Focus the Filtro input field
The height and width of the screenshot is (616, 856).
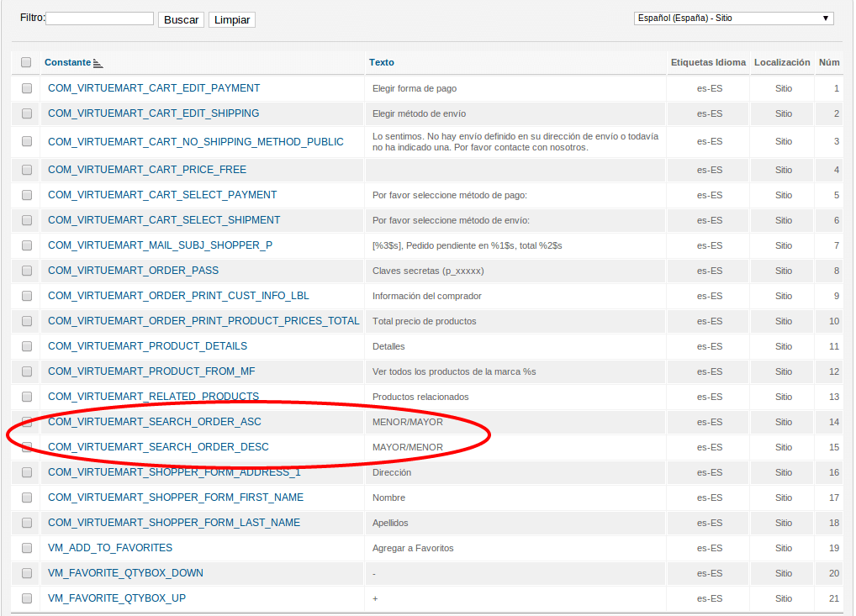click(x=100, y=18)
